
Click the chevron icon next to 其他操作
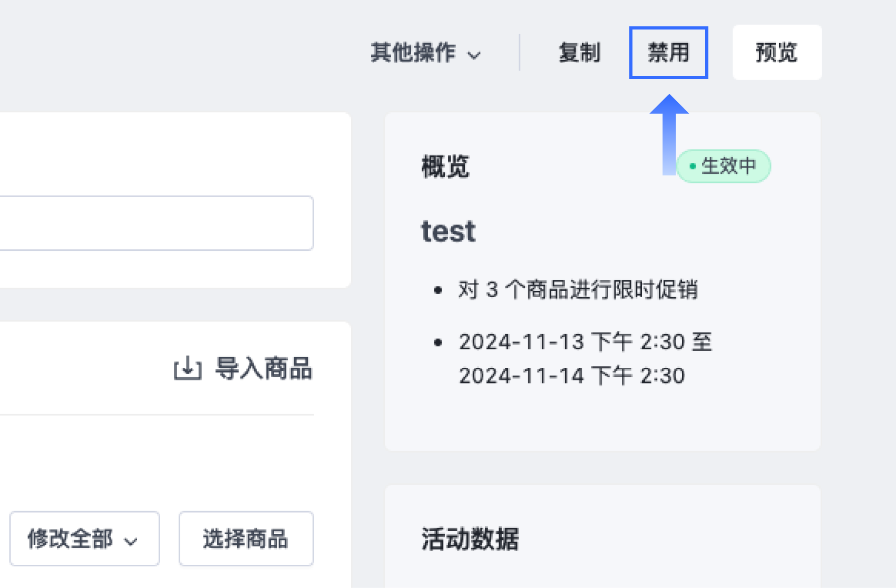click(474, 55)
